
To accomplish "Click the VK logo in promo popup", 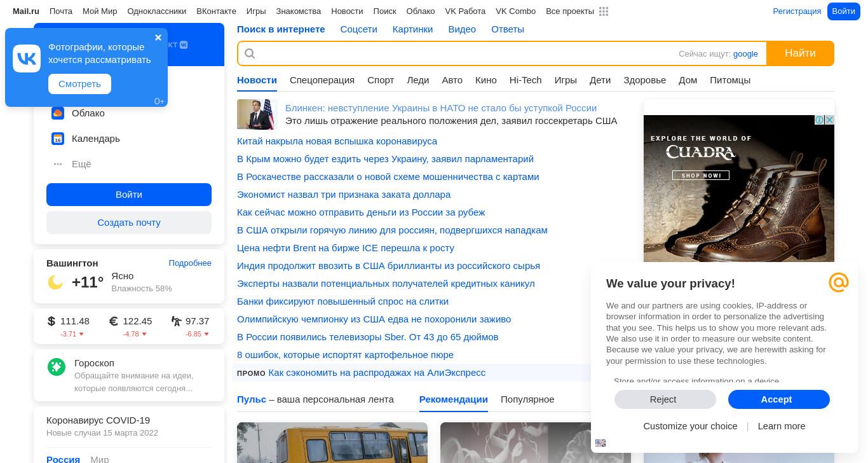I will (27, 59).
